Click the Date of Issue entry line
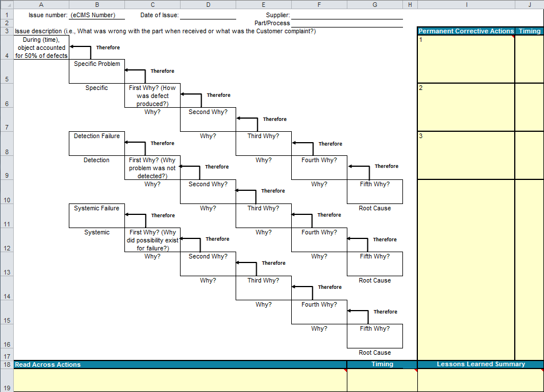 point(208,15)
